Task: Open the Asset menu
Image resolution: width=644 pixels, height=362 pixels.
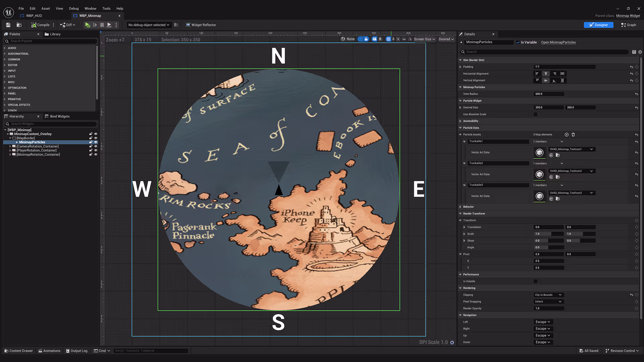Action: point(46,8)
